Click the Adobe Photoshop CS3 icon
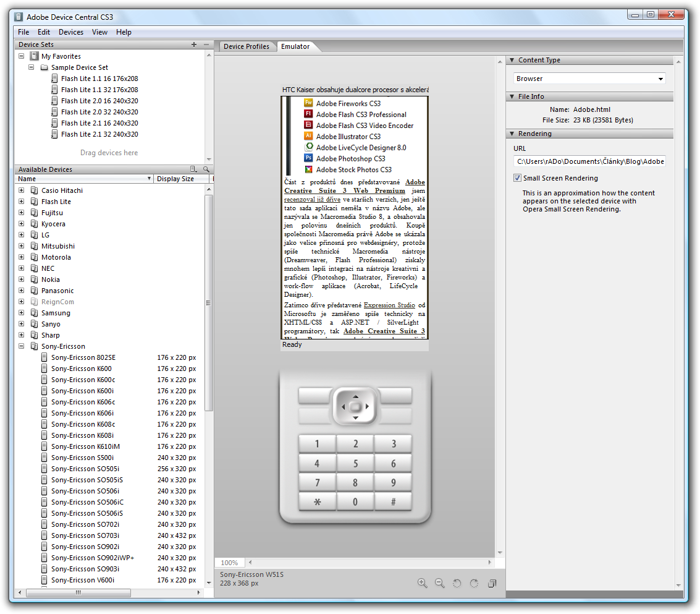Image resolution: width=700 pixels, height=614 pixels. click(308, 158)
